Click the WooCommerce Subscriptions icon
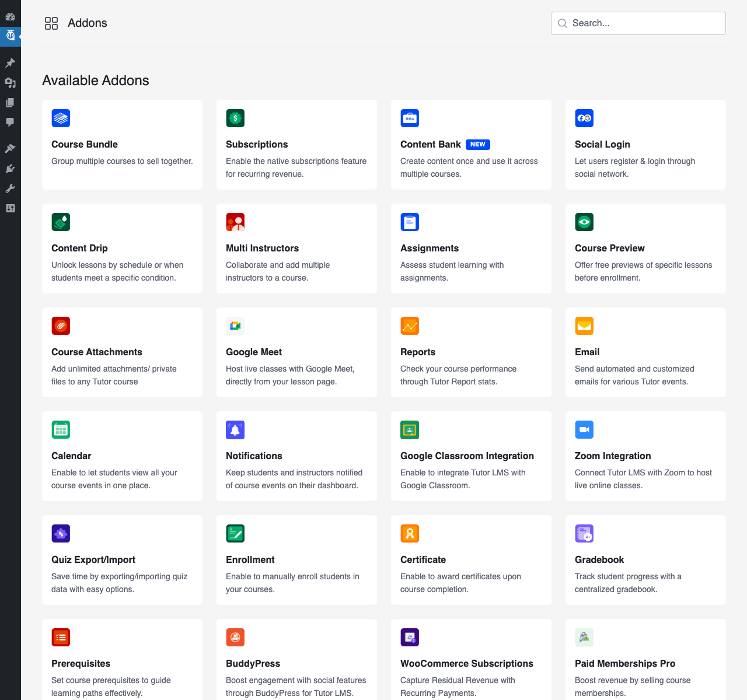Screen dimensions: 747x700 pos(410,638)
